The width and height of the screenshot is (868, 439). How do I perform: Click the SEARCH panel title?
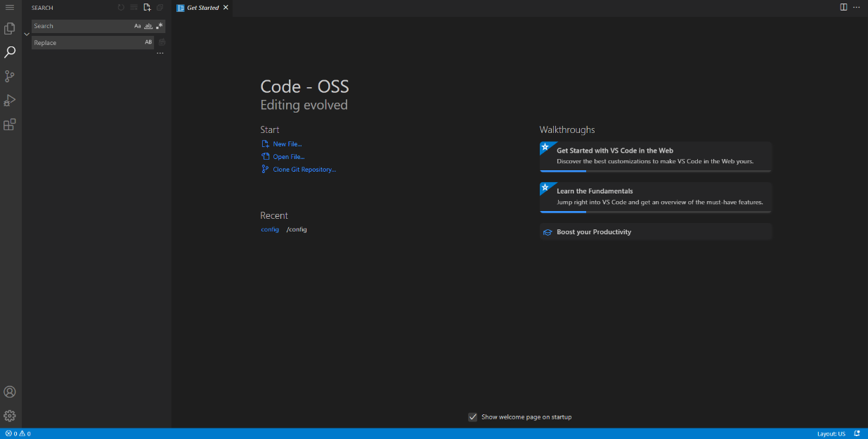pyautogui.click(x=42, y=8)
